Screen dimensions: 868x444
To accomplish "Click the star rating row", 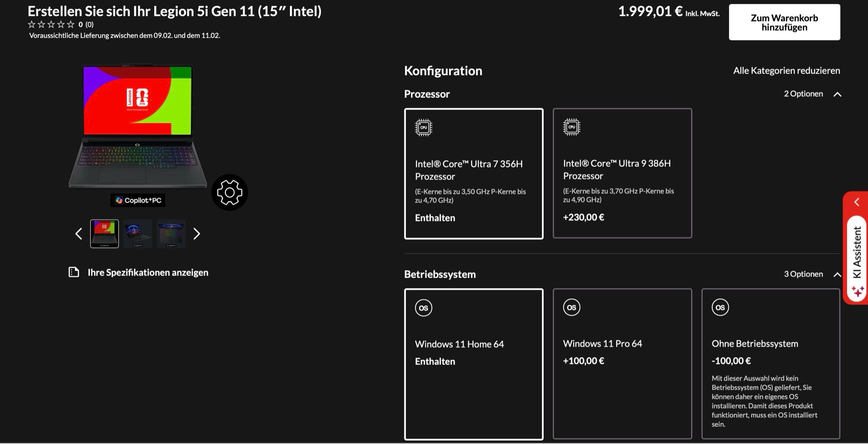I will [51, 24].
